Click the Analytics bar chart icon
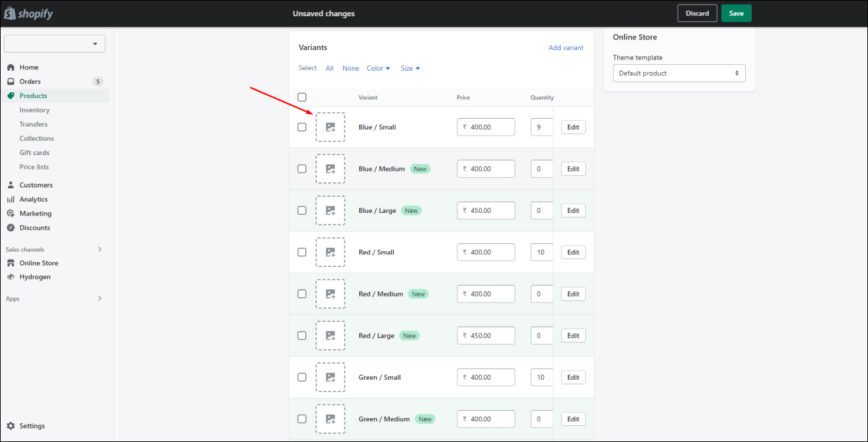The image size is (868, 442). pos(10,199)
